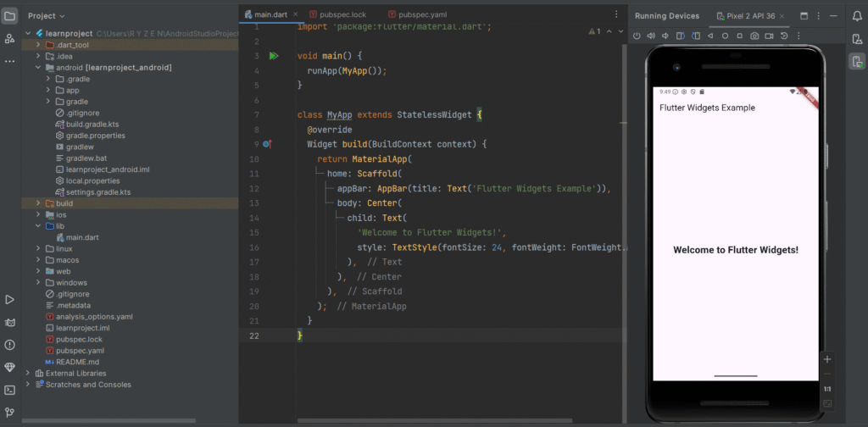Select the Pixel 2 API 36 device tab
Viewport: 868px width, 427px height.
[750, 16]
